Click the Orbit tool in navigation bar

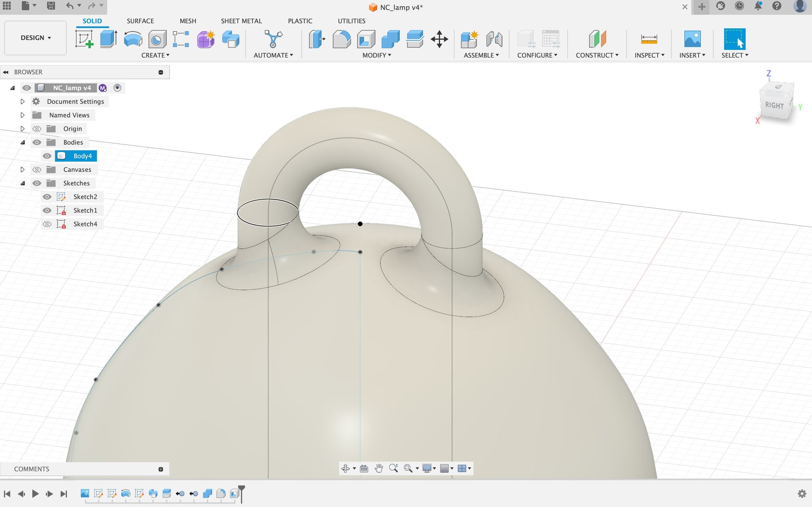tap(346, 468)
